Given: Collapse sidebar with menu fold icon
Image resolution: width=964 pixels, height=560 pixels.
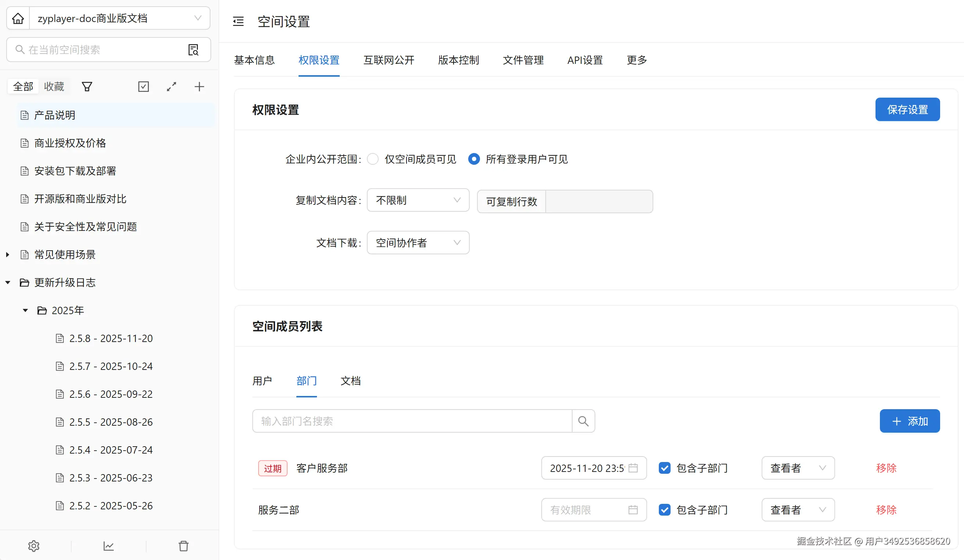Looking at the screenshot, I should click(x=238, y=21).
